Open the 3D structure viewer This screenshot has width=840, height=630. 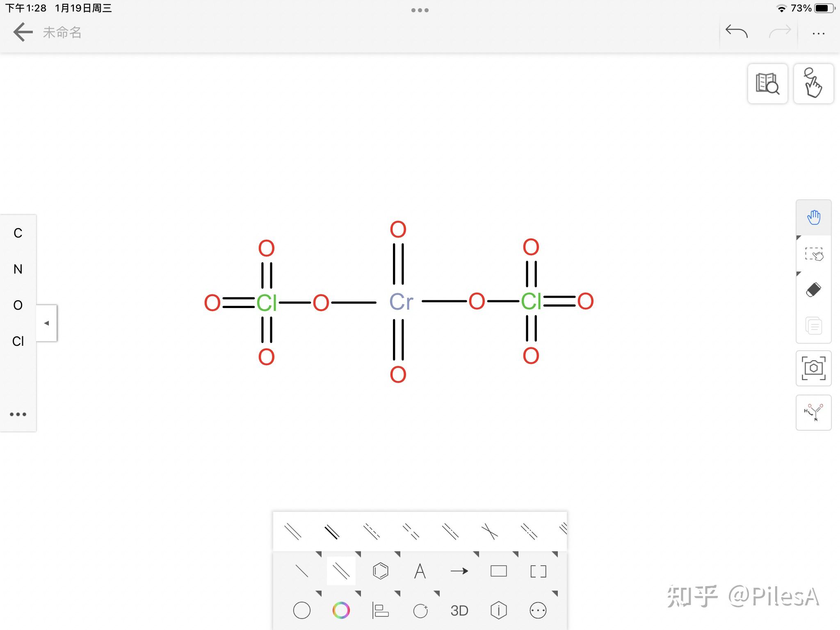pos(459,610)
